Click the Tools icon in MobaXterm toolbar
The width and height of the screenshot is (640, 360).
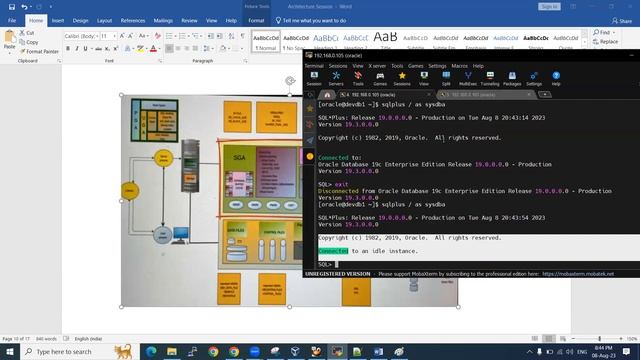point(358,78)
